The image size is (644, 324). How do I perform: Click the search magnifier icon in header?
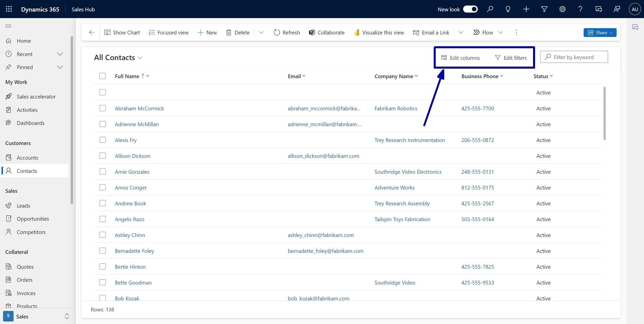[490, 9]
